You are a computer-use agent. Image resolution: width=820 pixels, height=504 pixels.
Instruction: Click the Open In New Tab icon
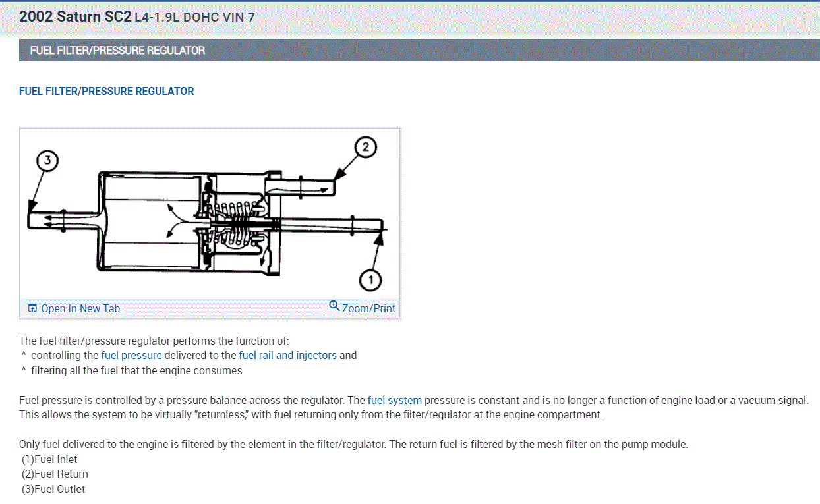click(32, 308)
